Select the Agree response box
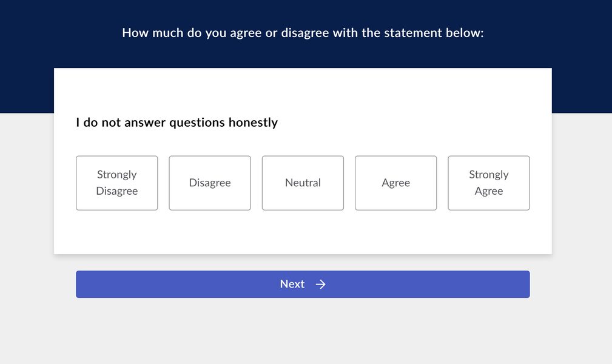This screenshot has width=612, height=364. 396,183
